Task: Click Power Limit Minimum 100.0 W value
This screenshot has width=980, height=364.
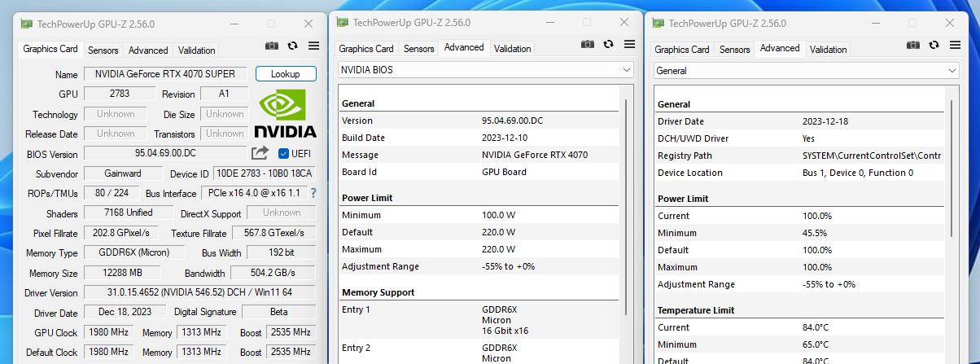Action: point(498,215)
